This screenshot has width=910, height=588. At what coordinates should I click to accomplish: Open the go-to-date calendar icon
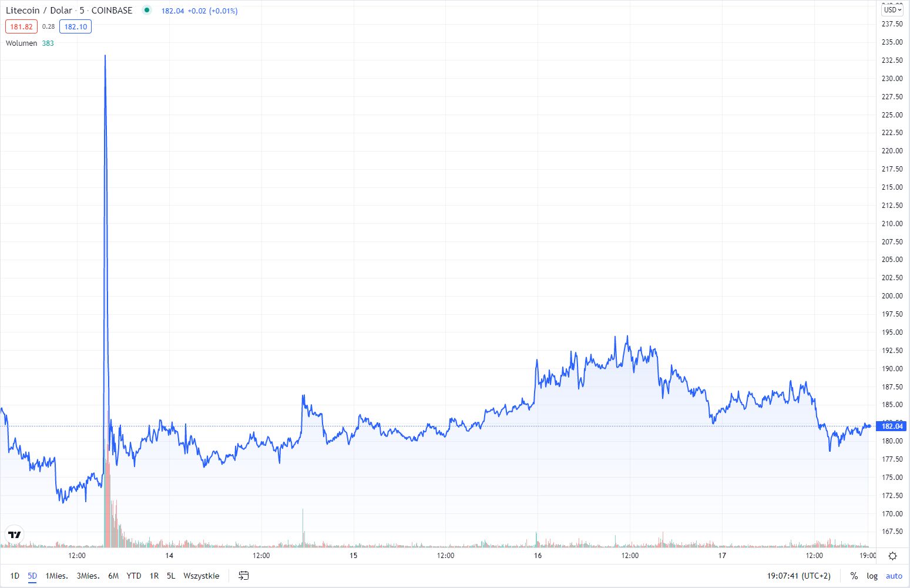coord(243,576)
